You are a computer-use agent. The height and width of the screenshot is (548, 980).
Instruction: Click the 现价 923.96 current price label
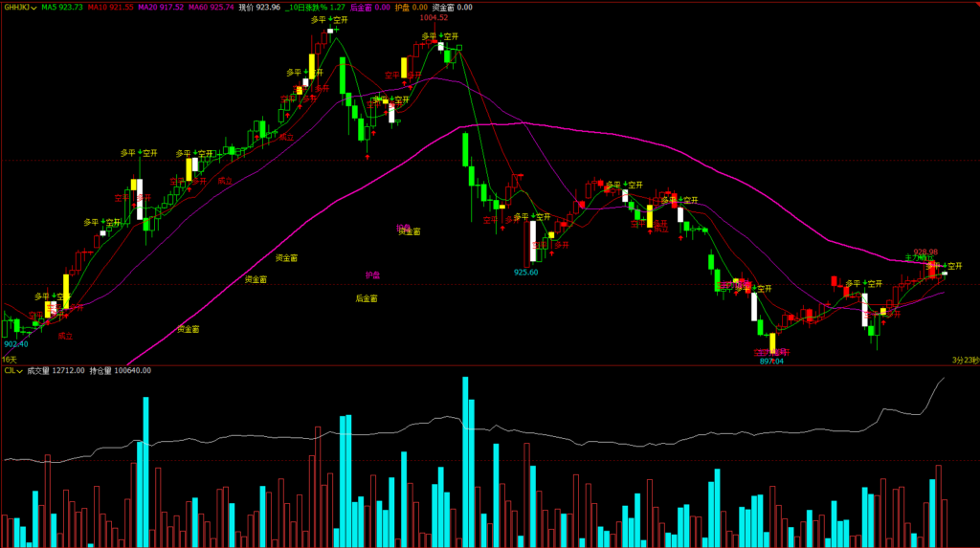pyautogui.click(x=259, y=7)
